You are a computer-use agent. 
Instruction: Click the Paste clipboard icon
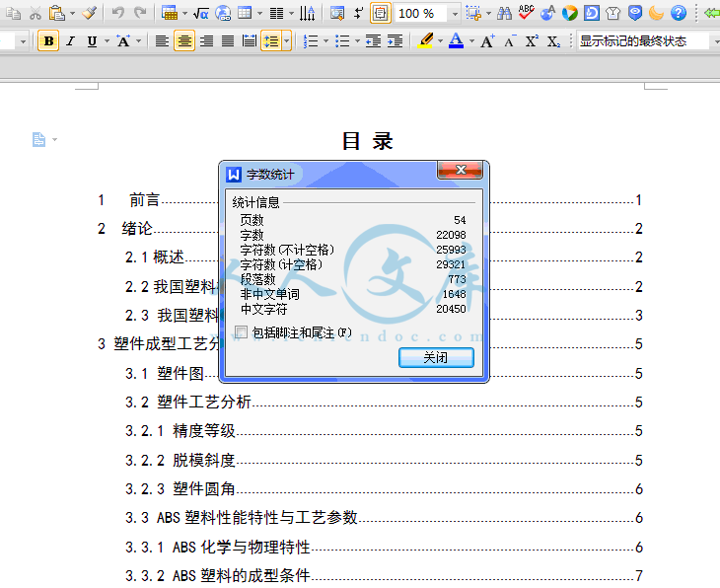[x=56, y=14]
